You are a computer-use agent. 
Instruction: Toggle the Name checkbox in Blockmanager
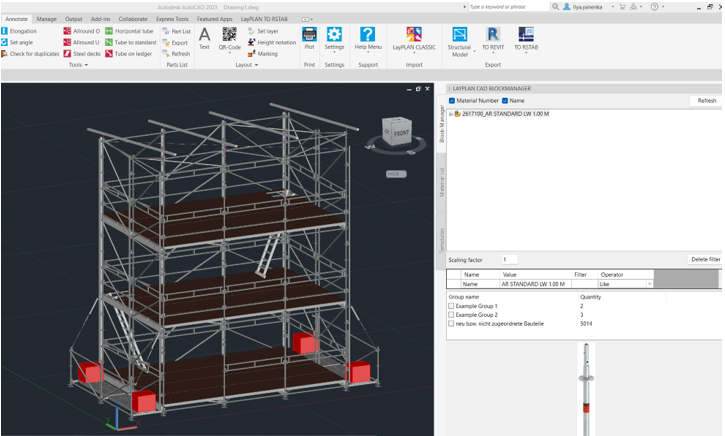pyautogui.click(x=505, y=101)
